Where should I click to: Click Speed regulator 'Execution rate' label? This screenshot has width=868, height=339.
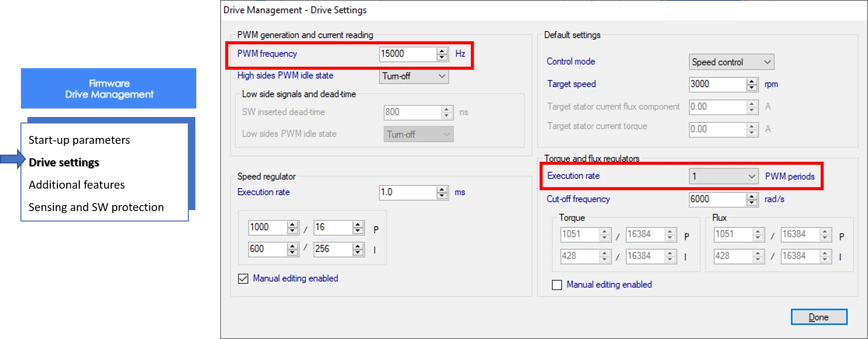tap(264, 192)
